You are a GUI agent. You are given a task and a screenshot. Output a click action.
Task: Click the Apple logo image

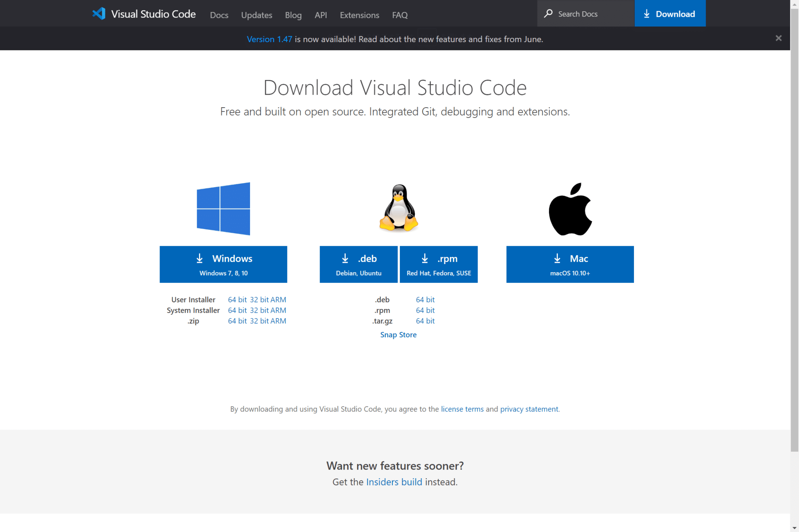(x=570, y=208)
